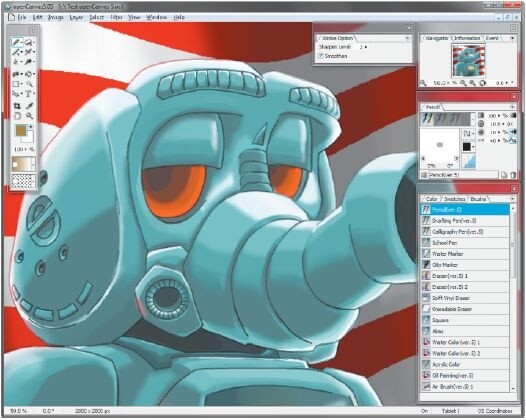526x420 pixels.
Task: Click the brush name field Pencil(ver.5)
Action: coord(463,175)
